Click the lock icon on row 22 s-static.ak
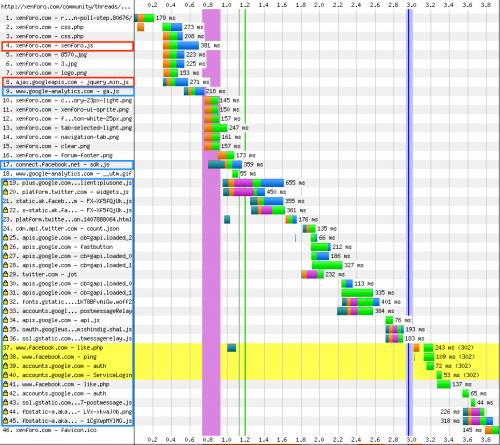The width and height of the screenshot is (500, 445). 5,210
